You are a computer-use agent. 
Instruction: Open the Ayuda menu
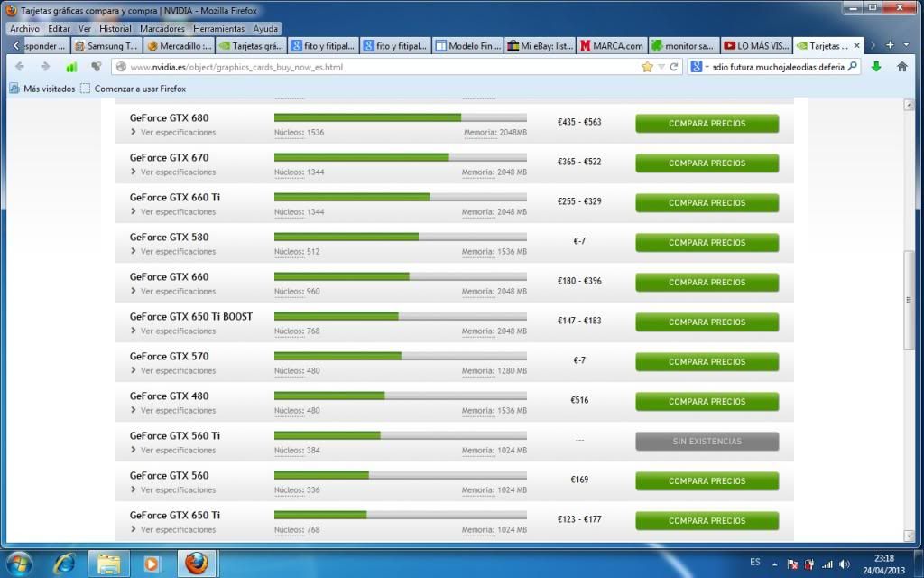coord(266,28)
